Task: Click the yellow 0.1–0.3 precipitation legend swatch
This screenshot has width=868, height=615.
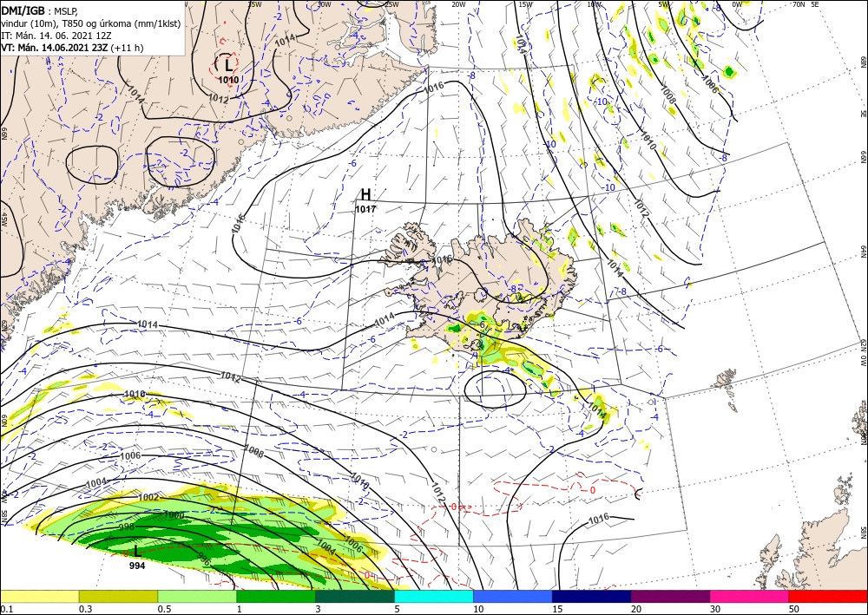Action: click(39, 596)
